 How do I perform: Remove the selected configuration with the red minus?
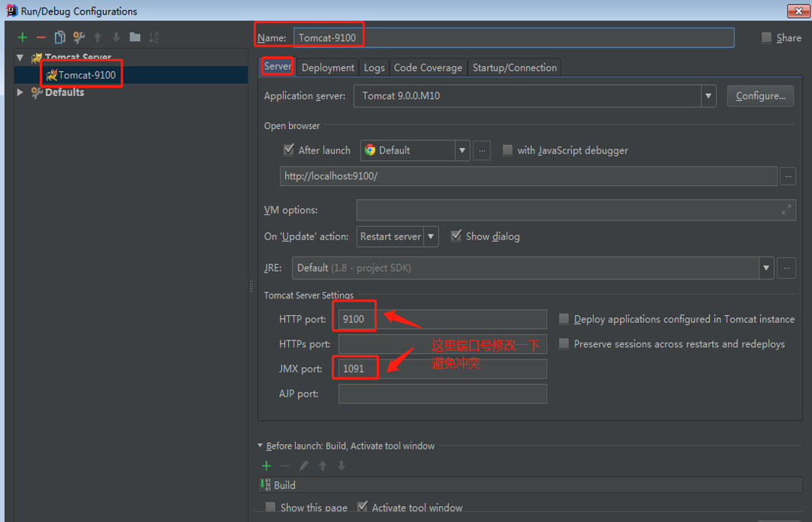coord(41,37)
